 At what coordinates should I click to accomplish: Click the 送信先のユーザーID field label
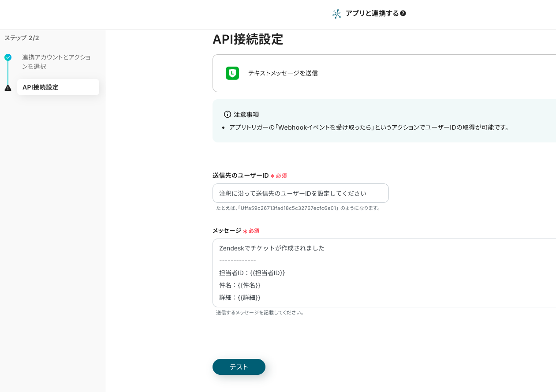[x=241, y=175]
